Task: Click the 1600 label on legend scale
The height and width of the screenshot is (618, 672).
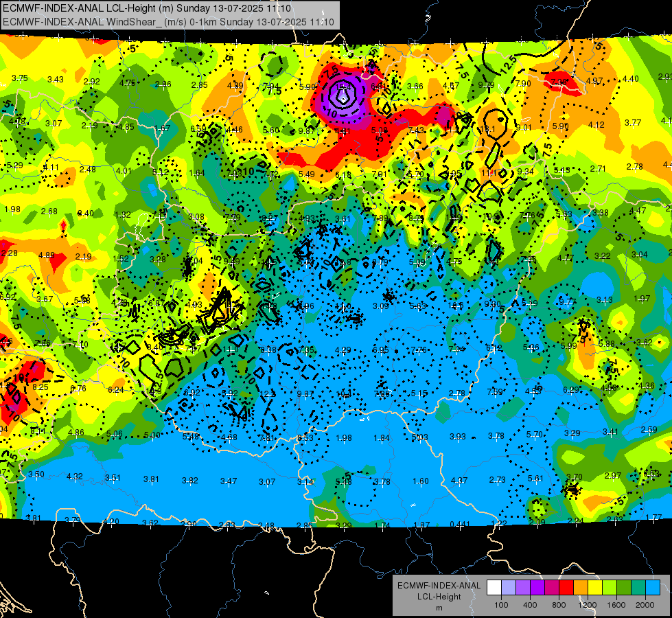Action: click(x=616, y=605)
